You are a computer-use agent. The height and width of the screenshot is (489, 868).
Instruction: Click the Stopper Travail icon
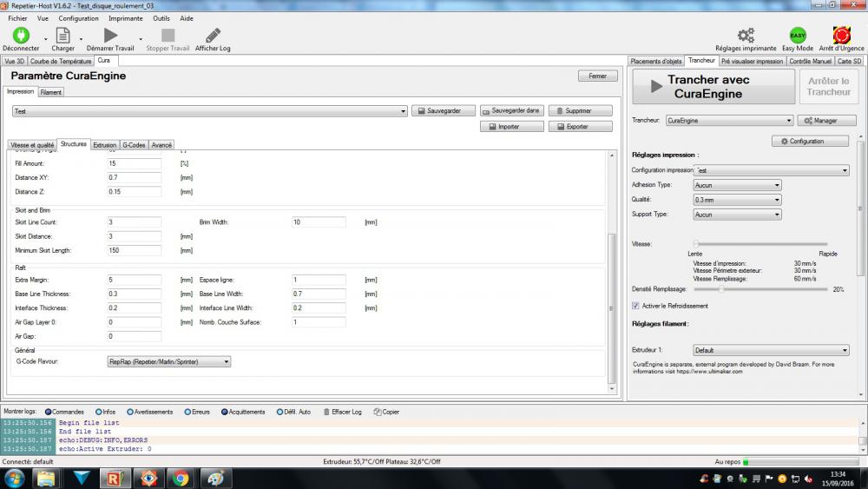pos(168,36)
